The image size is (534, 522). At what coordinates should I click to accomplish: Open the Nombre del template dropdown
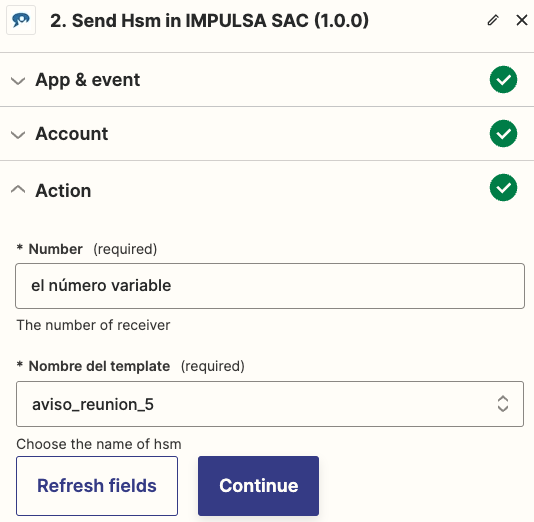(x=270, y=404)
